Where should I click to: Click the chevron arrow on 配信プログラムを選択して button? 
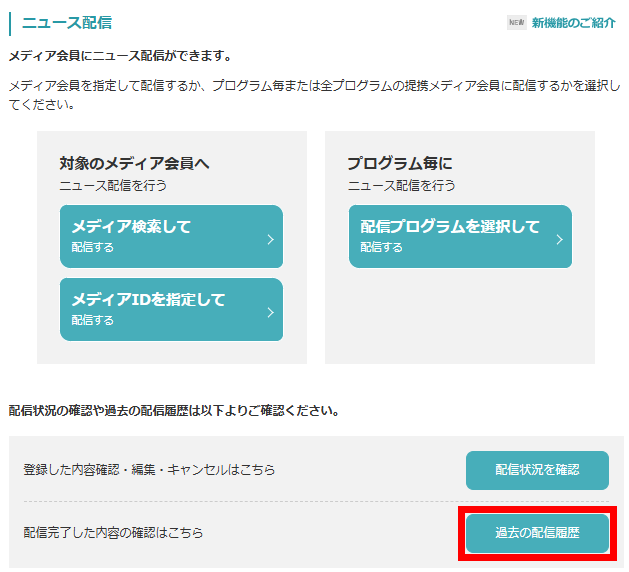pos(559,239)
